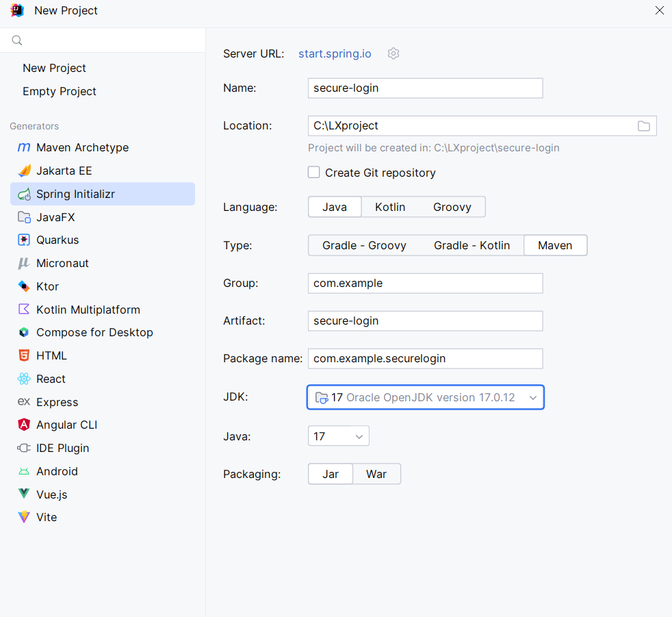Click the Express ex icon
Image resolution: width=672 pixels, height=617 pixels.
(24, 402)
